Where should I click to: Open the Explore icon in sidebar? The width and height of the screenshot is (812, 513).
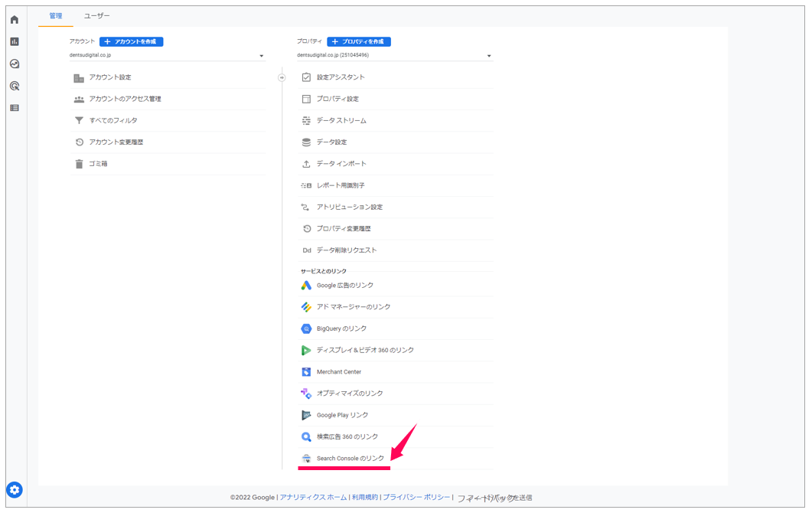tap(15, 64)
